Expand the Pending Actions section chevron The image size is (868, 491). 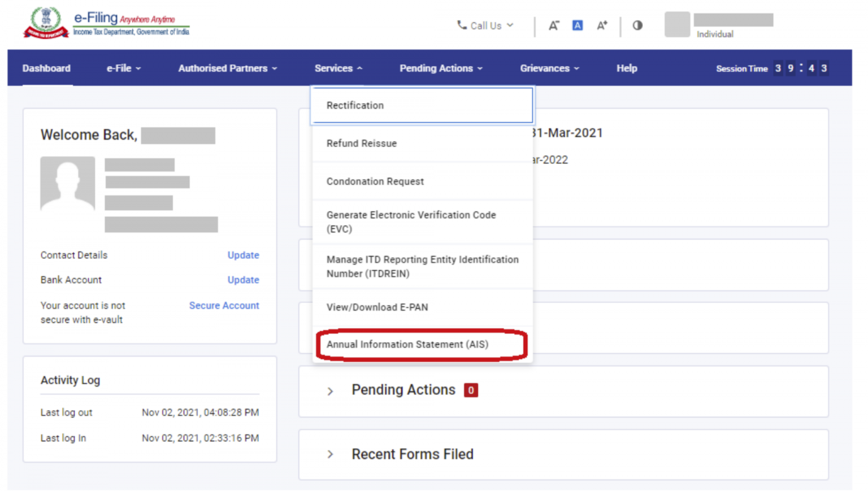tap(331, 391)
